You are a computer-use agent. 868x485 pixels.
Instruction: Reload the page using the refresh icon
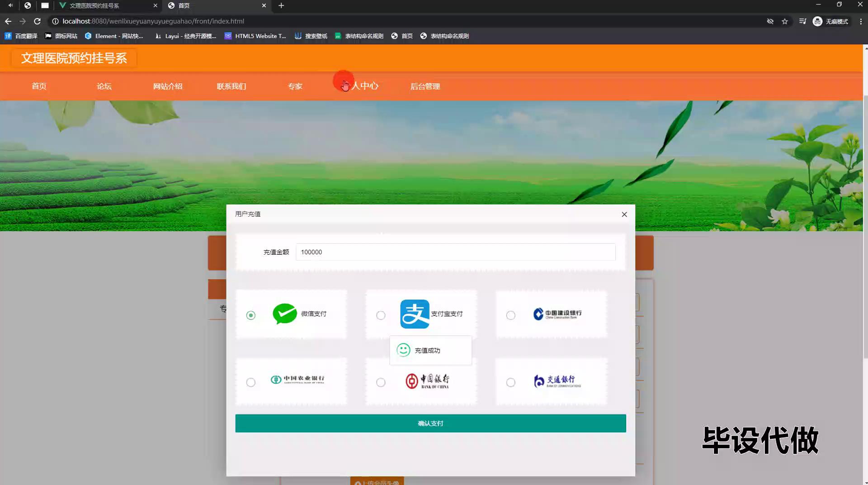38,21
